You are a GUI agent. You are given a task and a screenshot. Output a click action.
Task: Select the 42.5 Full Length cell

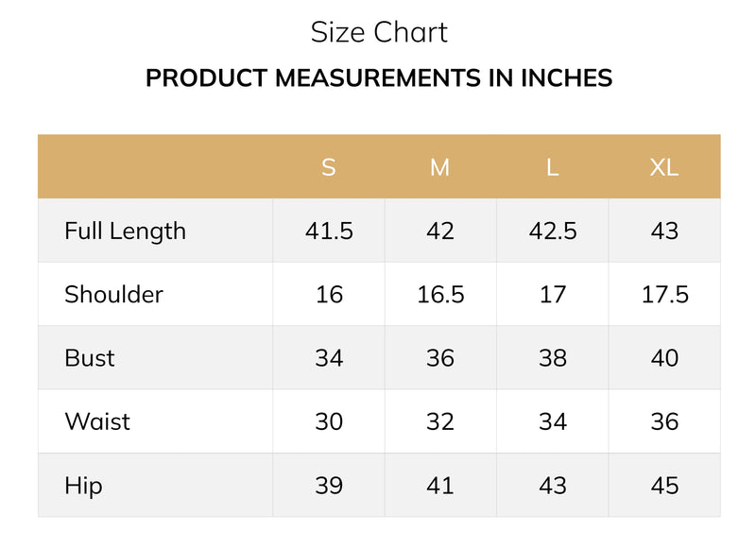click(x=553, y=231)
